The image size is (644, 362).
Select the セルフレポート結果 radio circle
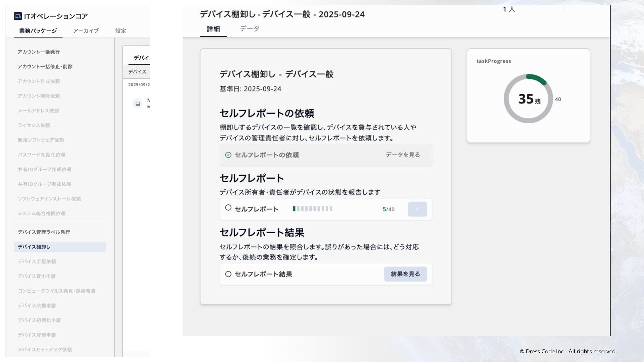tap(228, 274)
